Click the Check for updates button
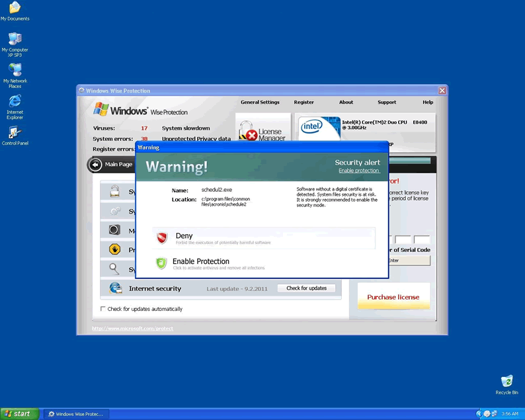The image size is (525, 420). pos(306,288)
